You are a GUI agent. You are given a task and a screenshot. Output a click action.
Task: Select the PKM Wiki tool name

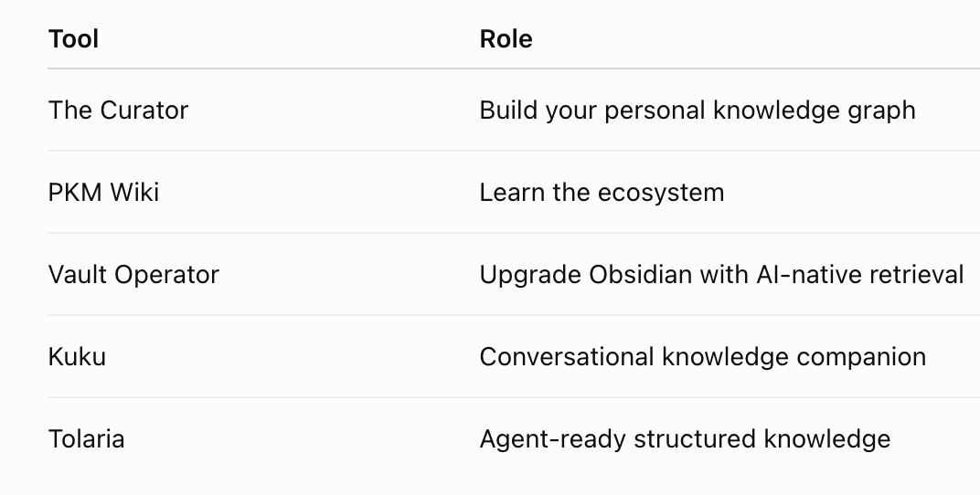click(x=103, y=193)
